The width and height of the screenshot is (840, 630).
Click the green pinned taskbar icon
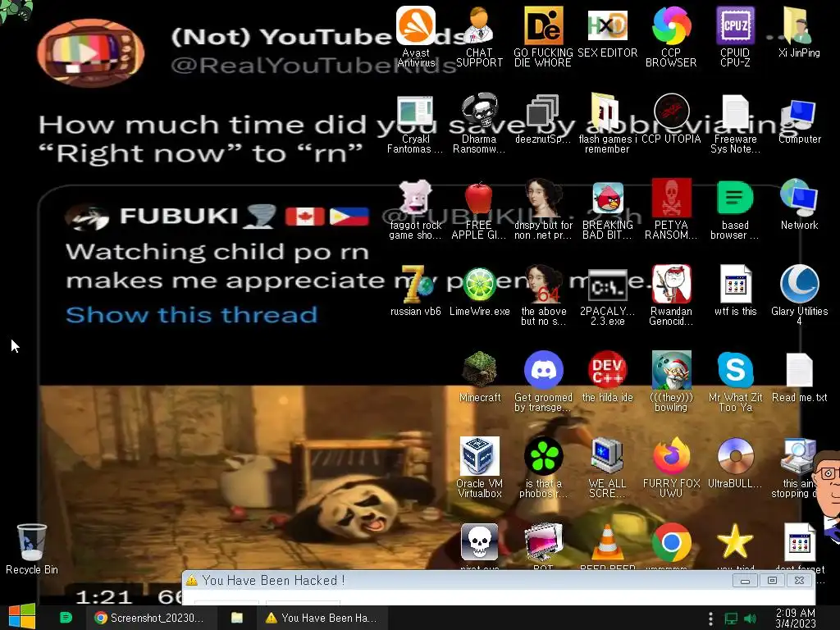click(x=66, y=618)
